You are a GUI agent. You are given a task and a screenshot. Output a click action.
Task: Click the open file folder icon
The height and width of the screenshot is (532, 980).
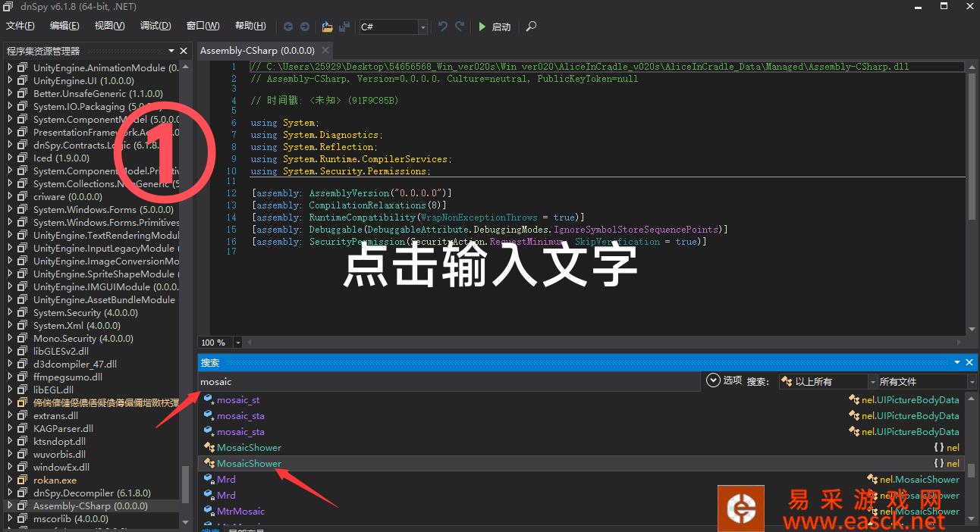[x=327, y=27]
